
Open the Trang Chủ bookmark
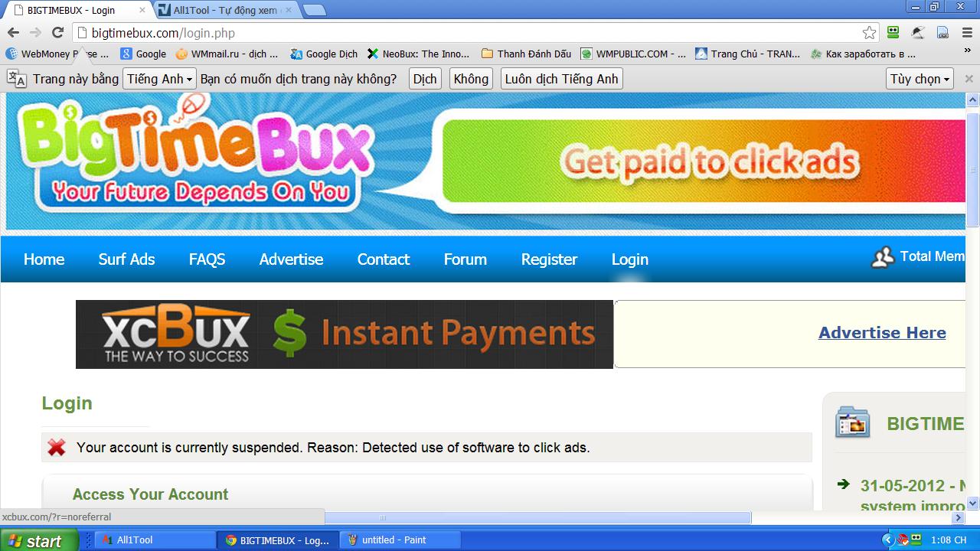pos(747,54)
